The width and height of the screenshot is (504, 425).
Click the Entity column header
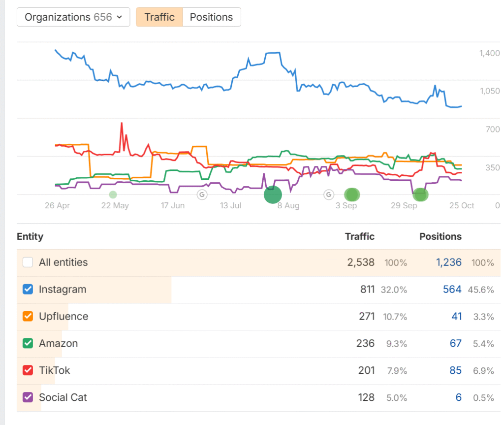[x=30, y=237]
